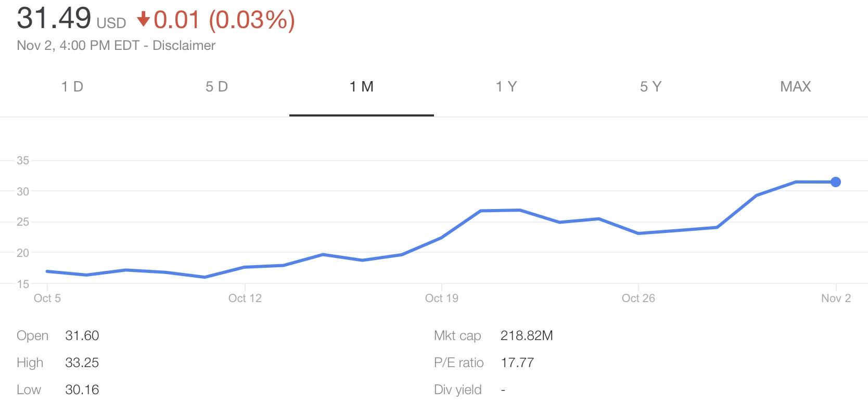Select the 5 D chart range
868x417 pixels.
[x=216, y=87]
